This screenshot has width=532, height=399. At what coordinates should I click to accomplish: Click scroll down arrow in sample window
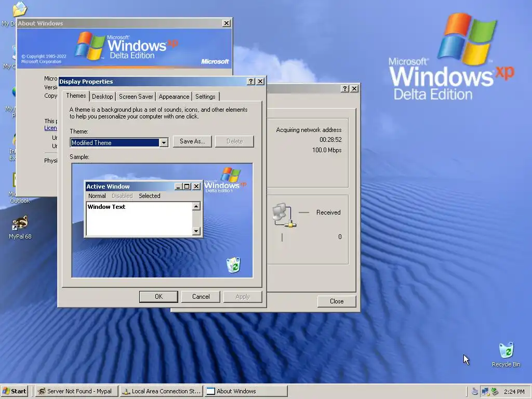pyautogui.click(x=196, y=231)
